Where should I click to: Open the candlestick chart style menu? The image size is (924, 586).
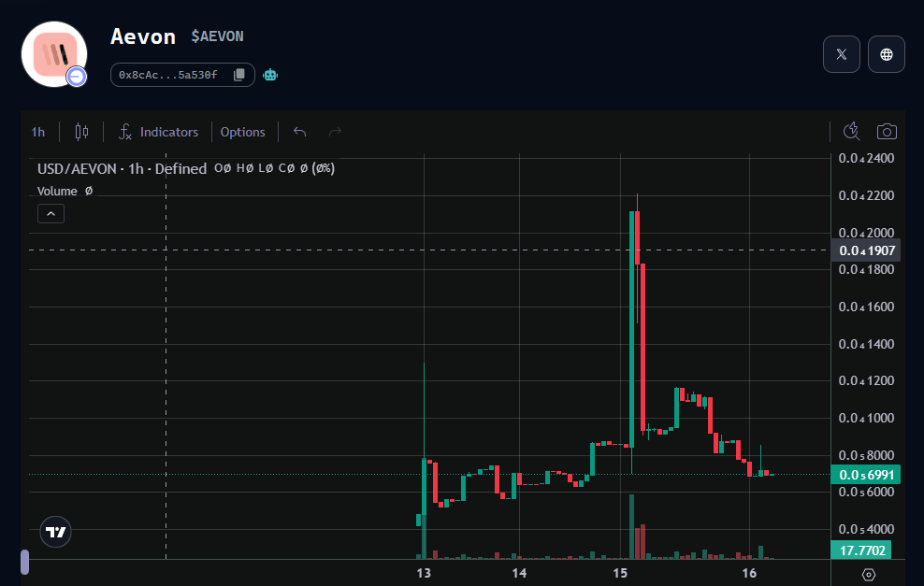(81, 132)
